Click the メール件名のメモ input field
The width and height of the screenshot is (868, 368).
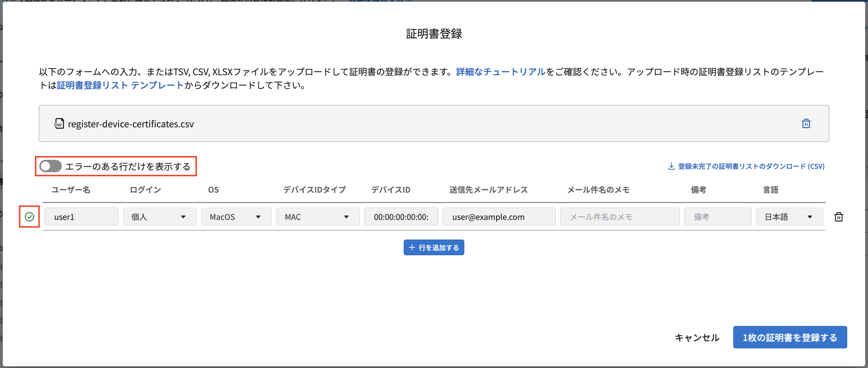620,217
